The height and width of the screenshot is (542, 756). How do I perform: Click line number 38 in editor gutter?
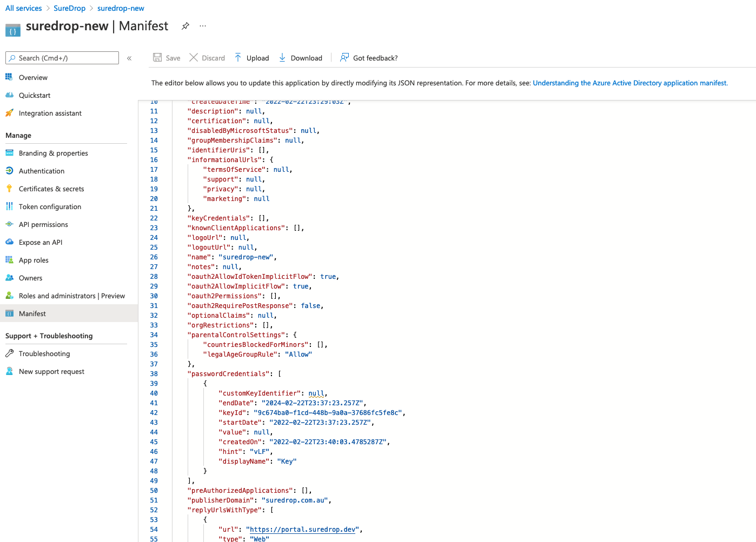[154, 374]
